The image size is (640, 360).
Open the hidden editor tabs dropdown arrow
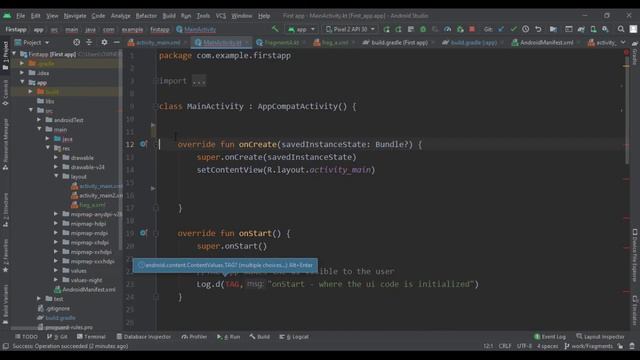pos(623,42)
